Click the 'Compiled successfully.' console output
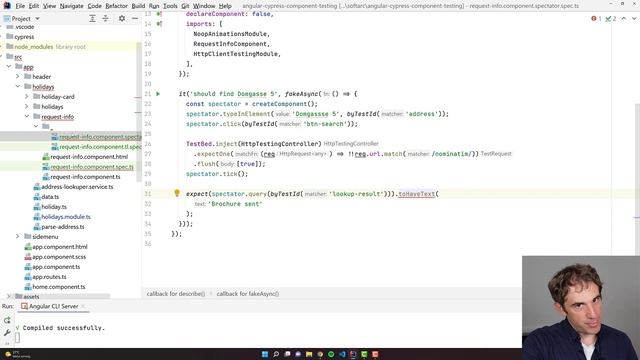The height and width of the screenshot is (360, 640). [x=64, y=328]
